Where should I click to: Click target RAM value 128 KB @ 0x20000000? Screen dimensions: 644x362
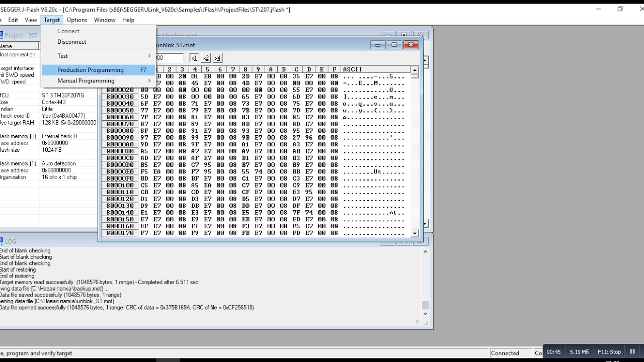click(x=69, y=123)
